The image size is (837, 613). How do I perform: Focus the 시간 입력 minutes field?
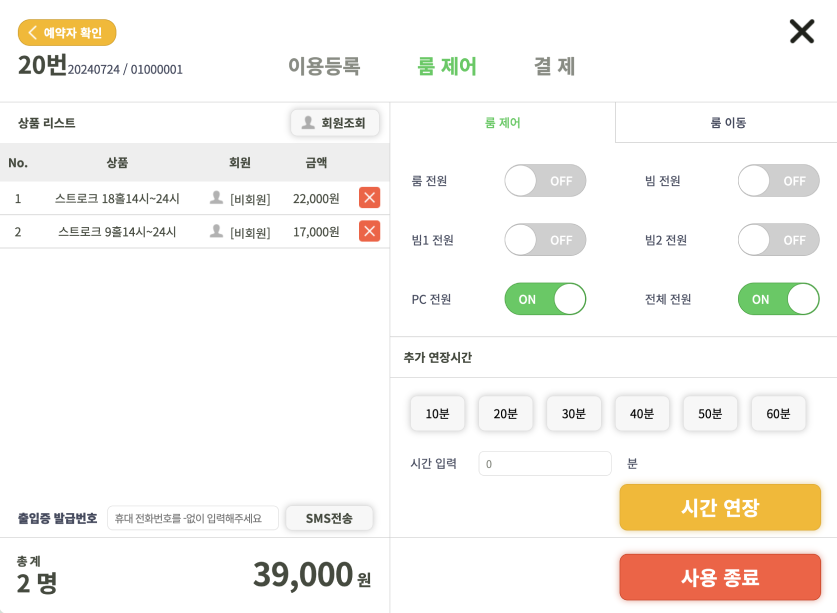(x=544, y=463)
